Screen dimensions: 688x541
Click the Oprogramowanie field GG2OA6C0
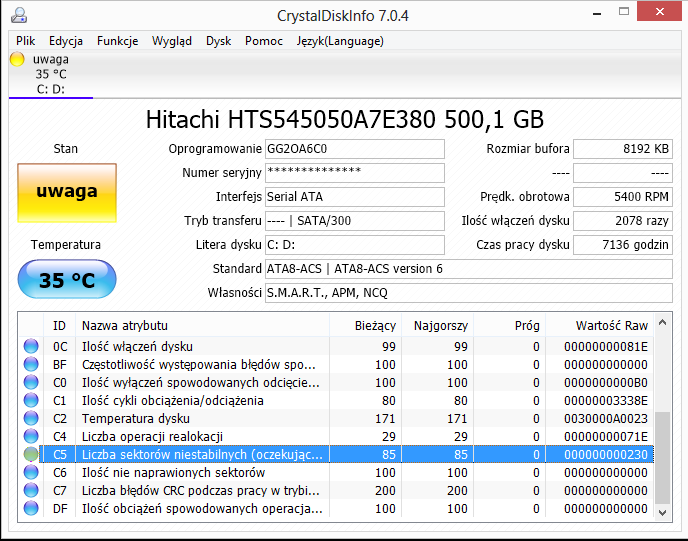(x=355, y=149)
